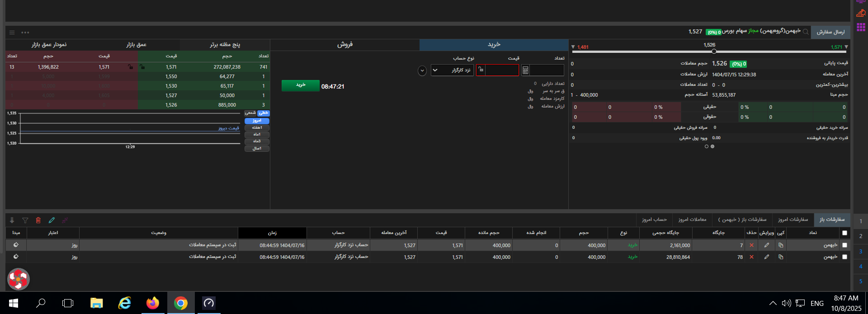Open the معاملات امروز tab
This screenshot has width=868, height=314.
coord(692,220)
